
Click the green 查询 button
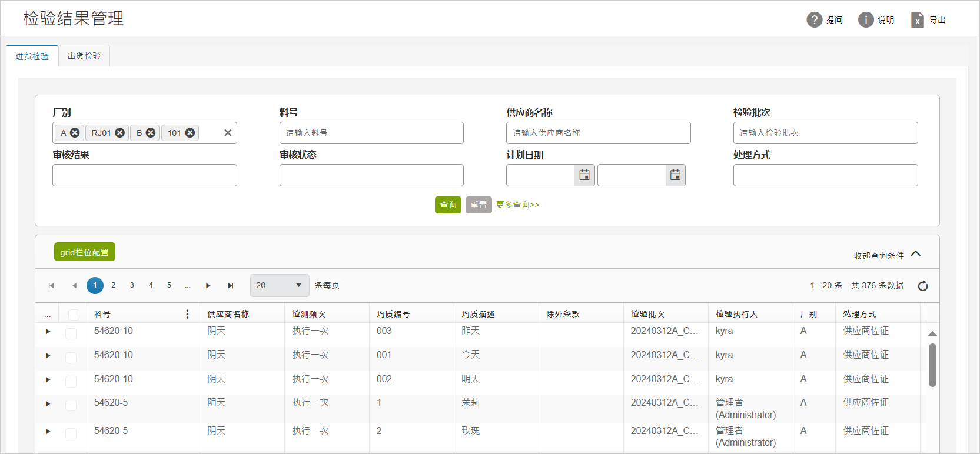click(448, 205)
